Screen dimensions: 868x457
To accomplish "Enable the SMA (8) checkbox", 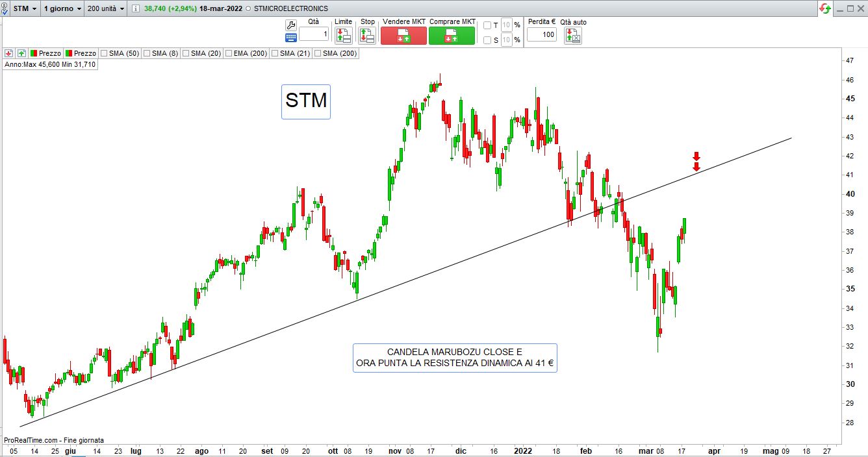I will coord(147,53).
